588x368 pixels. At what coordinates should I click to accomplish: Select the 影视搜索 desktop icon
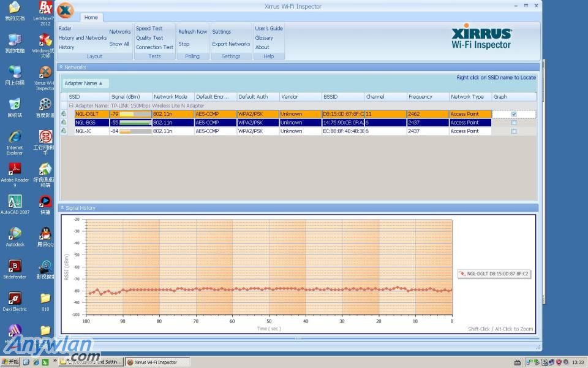coord(45,269)
